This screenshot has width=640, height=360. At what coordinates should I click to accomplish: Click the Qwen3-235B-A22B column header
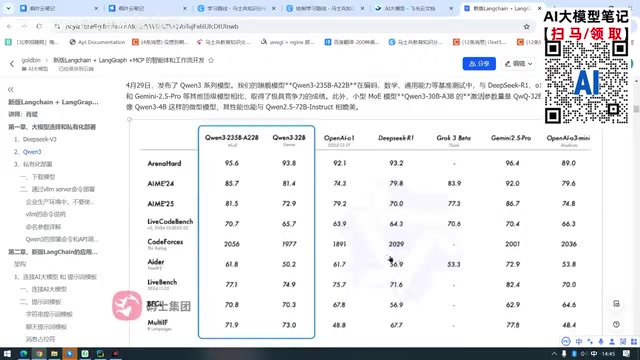[x=231, y=138]
